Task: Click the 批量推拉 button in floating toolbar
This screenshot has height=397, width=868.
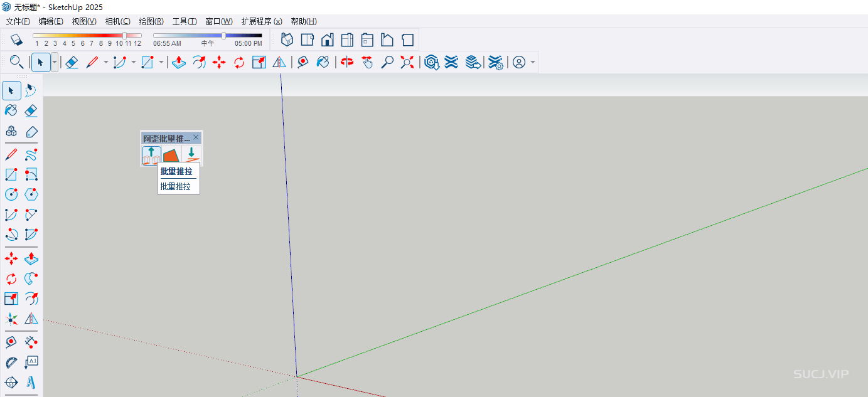Action: pyautogui.click(x=151, y=156)
